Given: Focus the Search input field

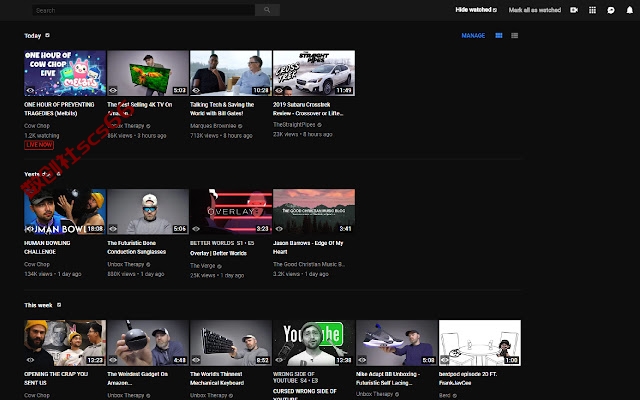Looking at the screenshot, I should (x=144, y=10).
